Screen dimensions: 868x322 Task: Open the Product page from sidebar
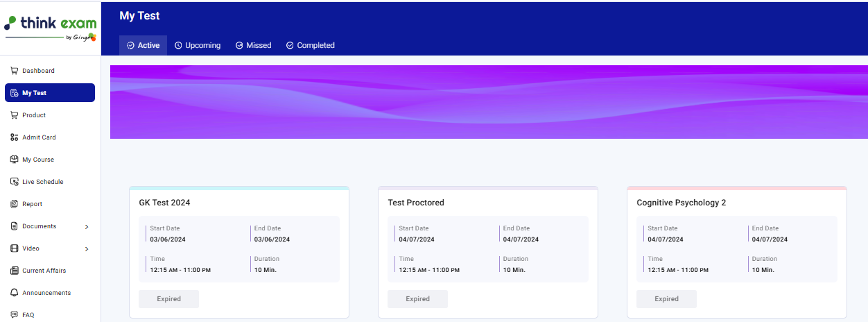[34, 115]
